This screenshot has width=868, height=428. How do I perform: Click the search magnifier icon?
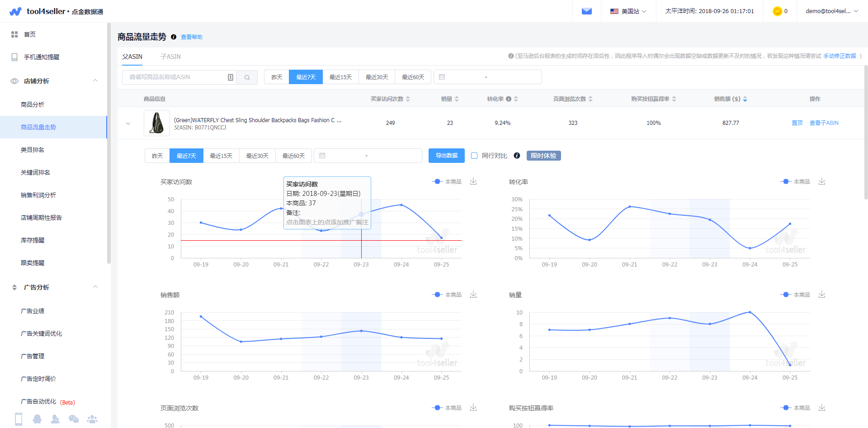(247, 77)
